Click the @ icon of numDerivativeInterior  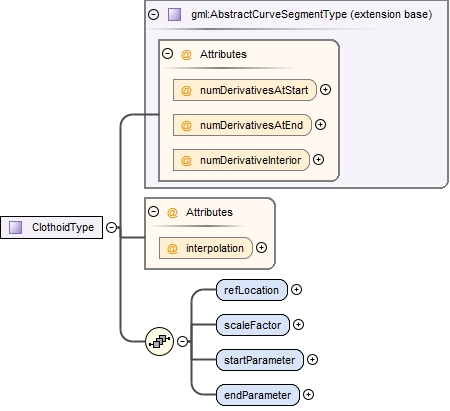[x=186, y=160]
